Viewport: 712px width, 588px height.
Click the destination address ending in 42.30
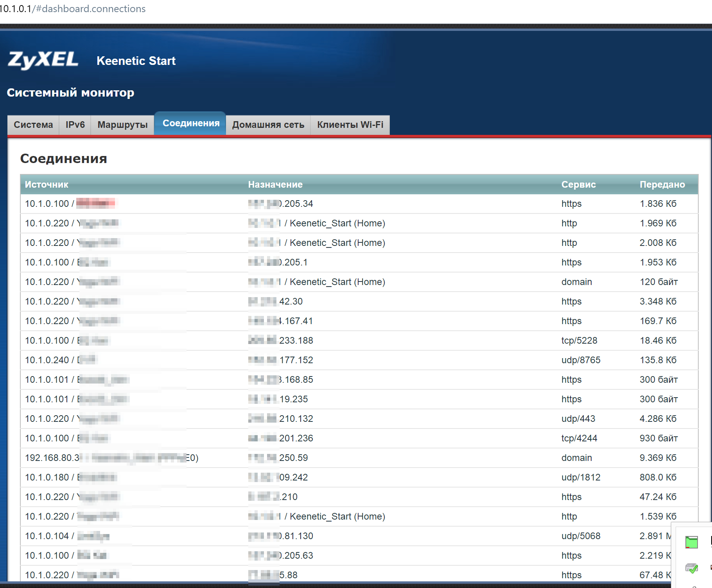click(276, 301)
